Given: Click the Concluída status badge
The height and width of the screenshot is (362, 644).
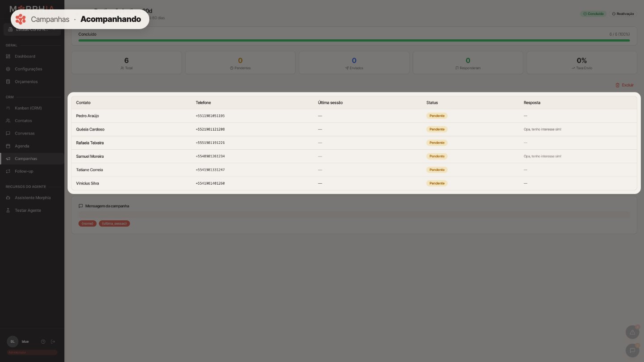Looking at the screenshot, I should [x=593, y=14].
